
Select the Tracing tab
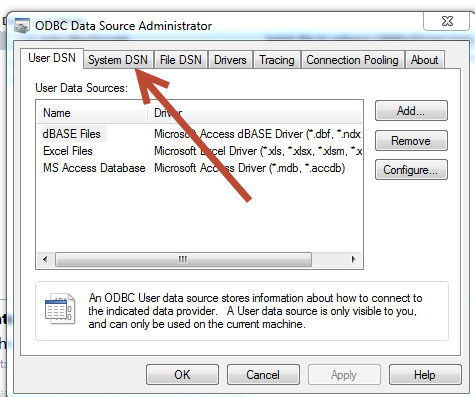(x=277, y=60)
